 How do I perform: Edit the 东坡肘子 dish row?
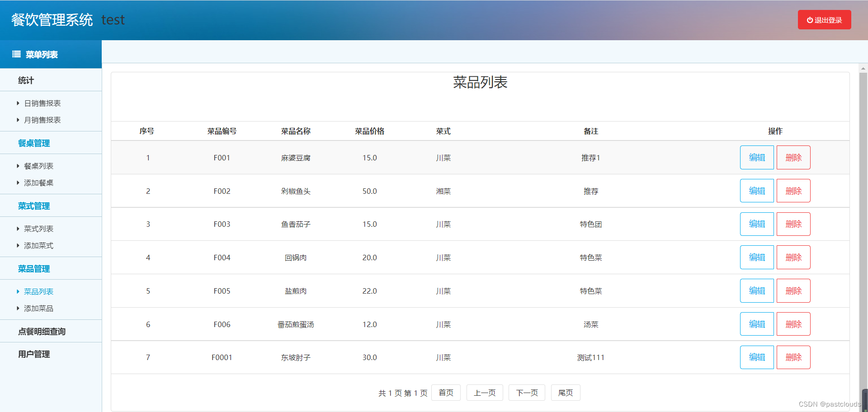(757, 357)
